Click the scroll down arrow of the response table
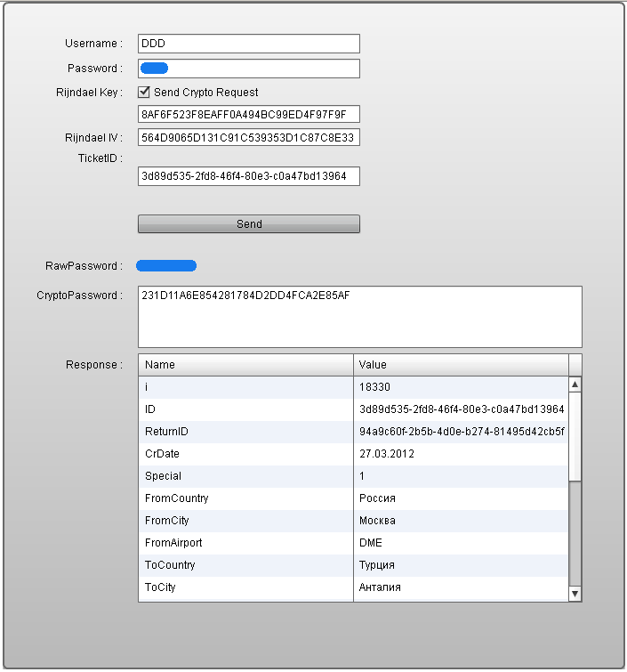The image size is (627, 672). coord(575,594)
